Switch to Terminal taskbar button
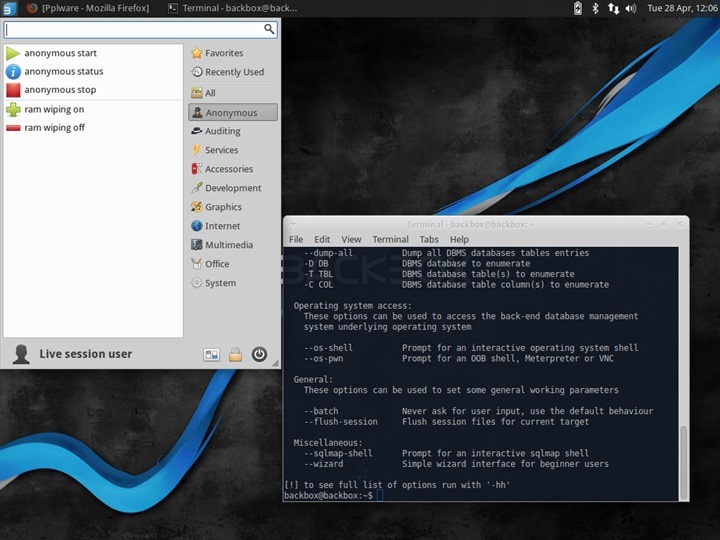 tap(233, 8)
